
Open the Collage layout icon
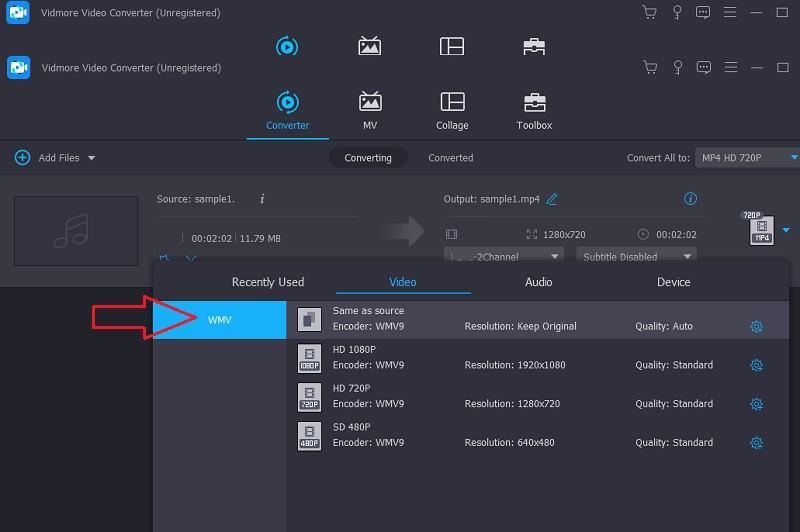click(452, 102)
